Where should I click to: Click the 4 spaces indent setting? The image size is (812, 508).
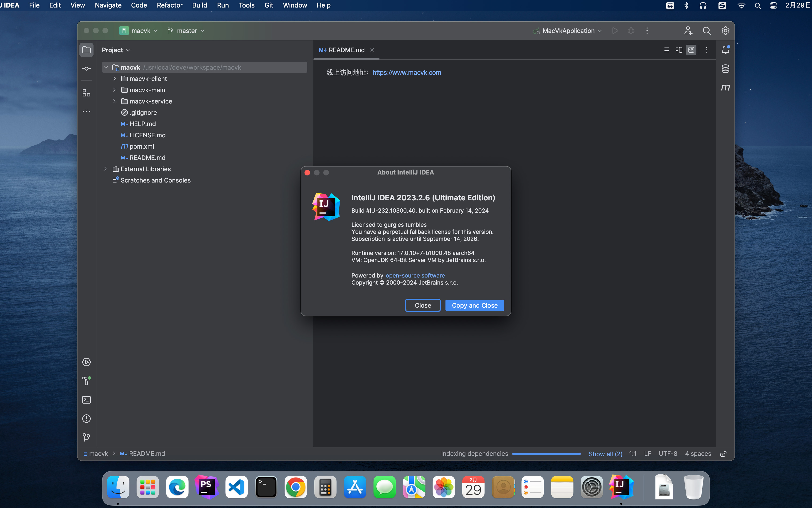tap(698, 454)
